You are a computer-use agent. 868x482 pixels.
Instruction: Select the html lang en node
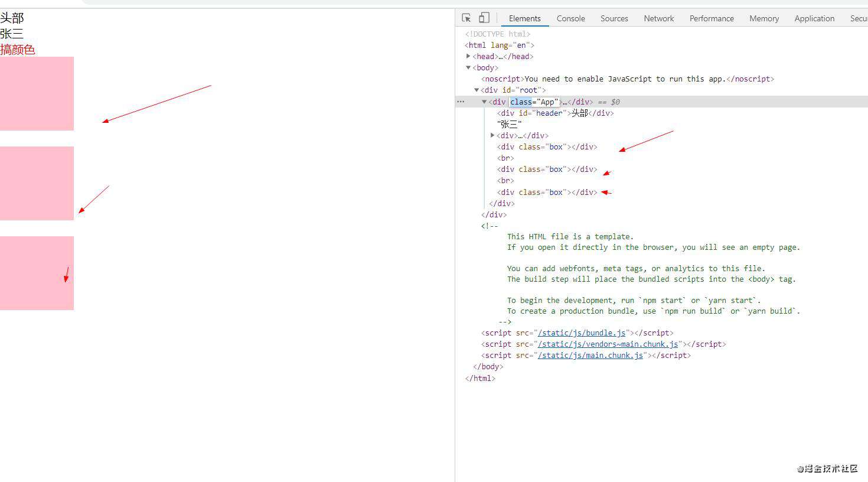(x=500, y=45)
